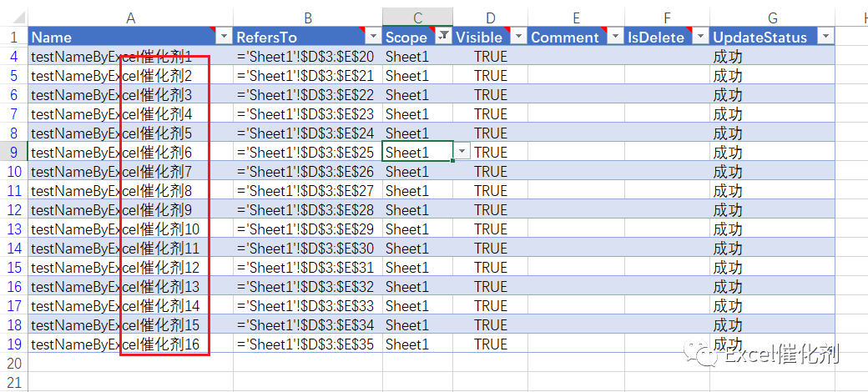Expand the validation dropdown in cell C9
The height and width of the screenshot is (392, 868).
[x=462, y=152]
